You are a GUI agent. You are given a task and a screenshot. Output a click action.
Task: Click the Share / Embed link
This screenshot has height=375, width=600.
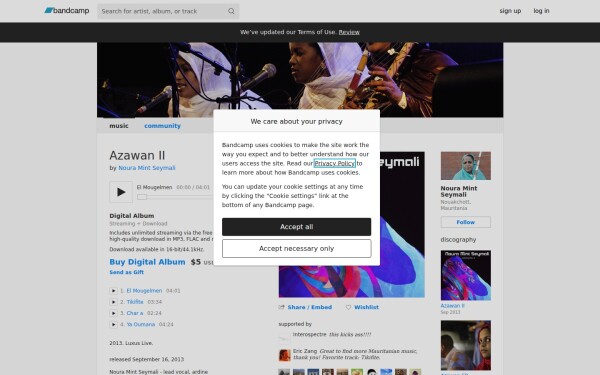click(310, 307)
